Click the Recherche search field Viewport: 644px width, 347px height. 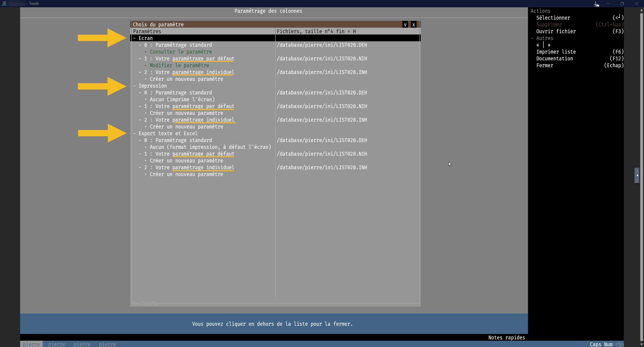pos(145,303)
